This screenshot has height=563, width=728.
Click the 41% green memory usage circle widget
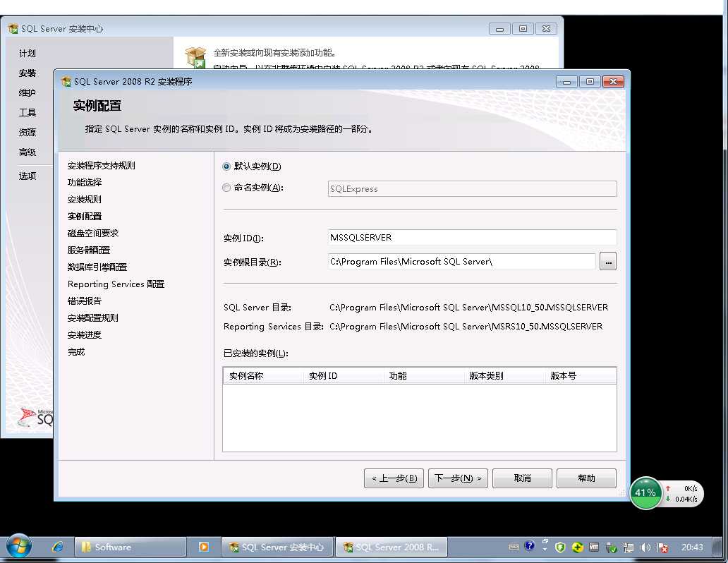click(x=645, y=493)
